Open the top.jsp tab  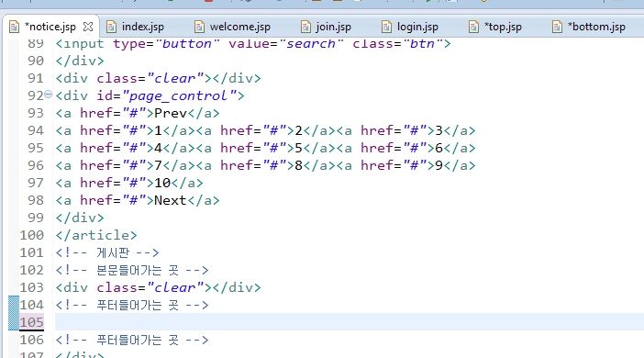click(x=503, y=27)
